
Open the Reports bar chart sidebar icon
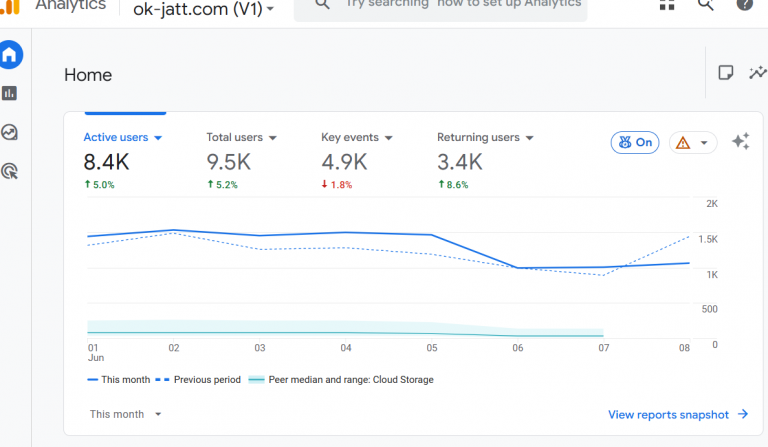[9, 93]
